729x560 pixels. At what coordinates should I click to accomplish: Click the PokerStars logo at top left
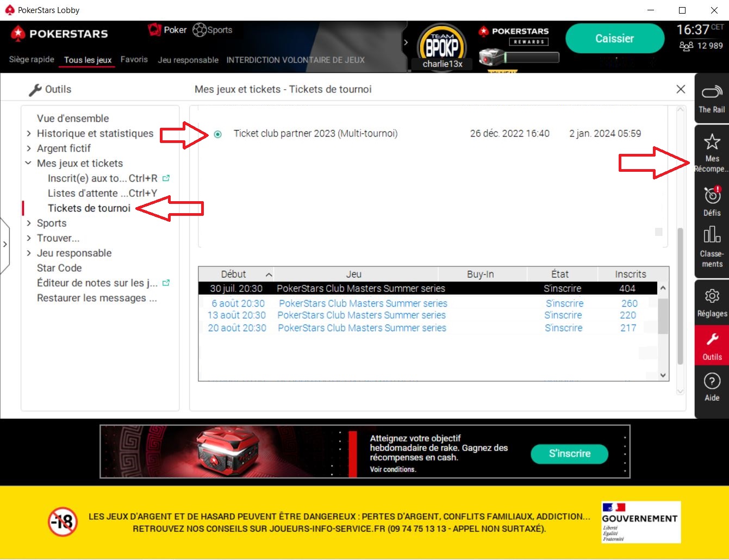pos(59,34)
